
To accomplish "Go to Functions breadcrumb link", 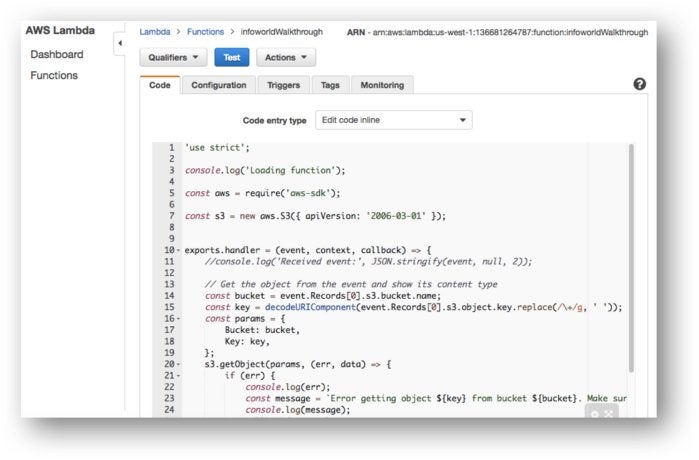I will (x=206, y=32).
